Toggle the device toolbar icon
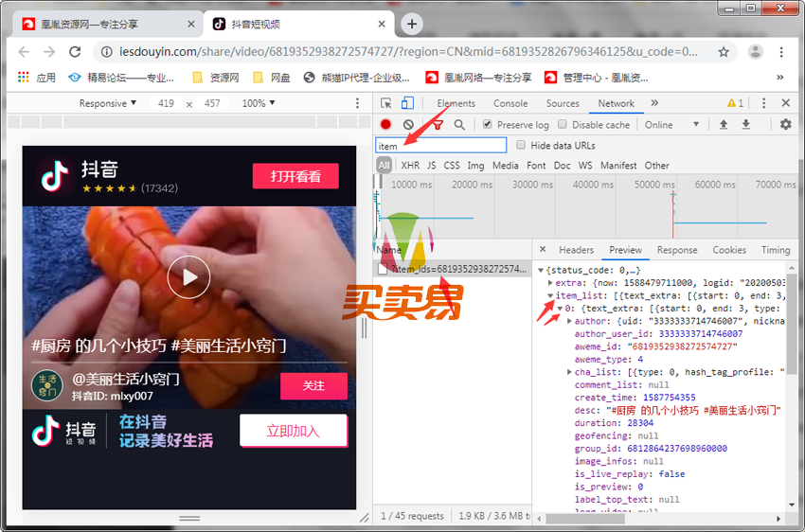Image resolution: width=805 pixels, height=532 pixels. click(407, 103)
